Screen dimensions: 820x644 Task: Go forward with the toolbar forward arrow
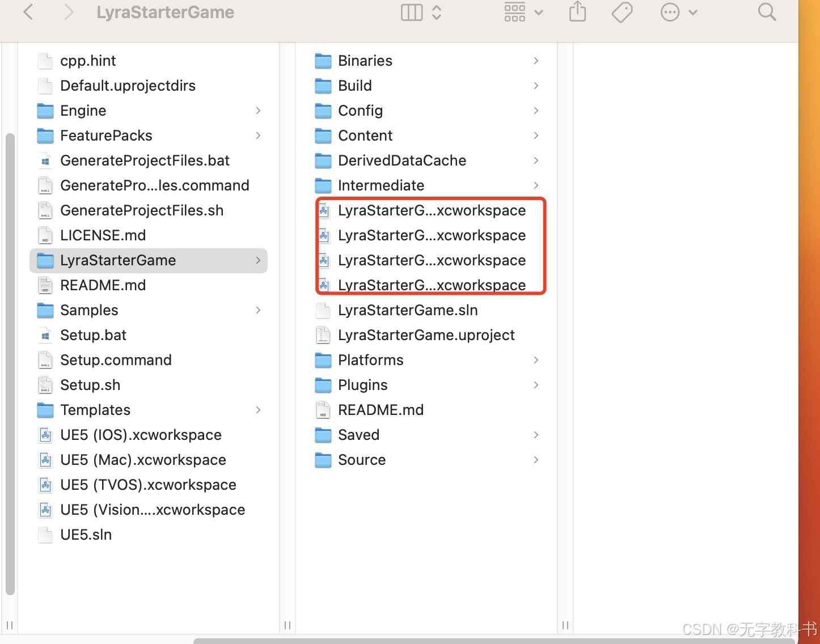coord(69,12)
